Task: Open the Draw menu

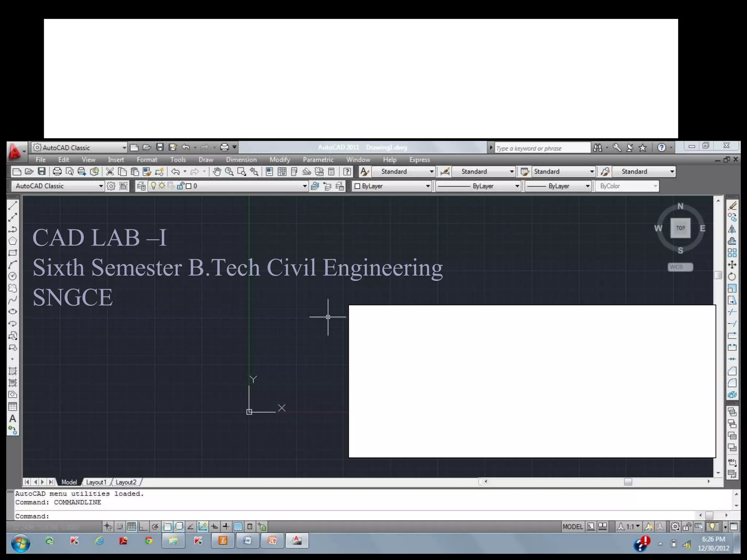Action: pyautogui.click(x=206, y=160)
